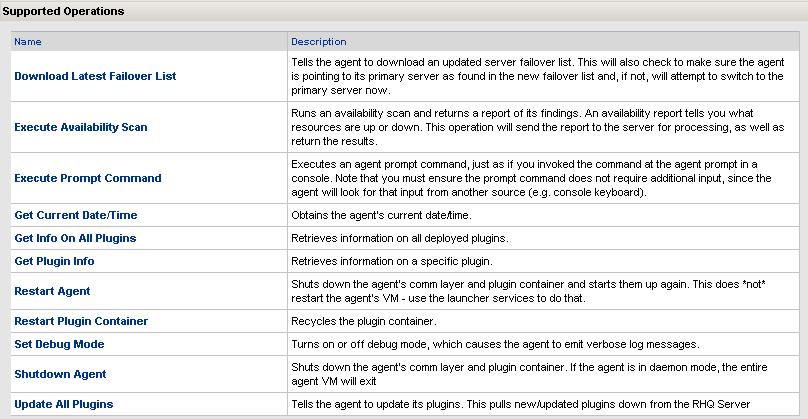This screenshot has height=419, width=808.
Task: Open the Restart Plugin Container link
Action: click(x=81, y=321)
